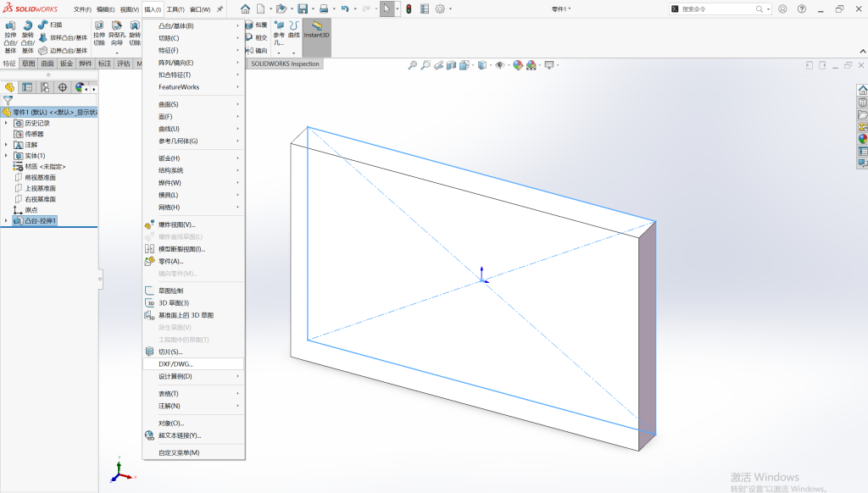Click the Wrap (包覆) tool
The width and height of the screenshot is (868, 493).
pyautogui.click(x=256, y=25)
